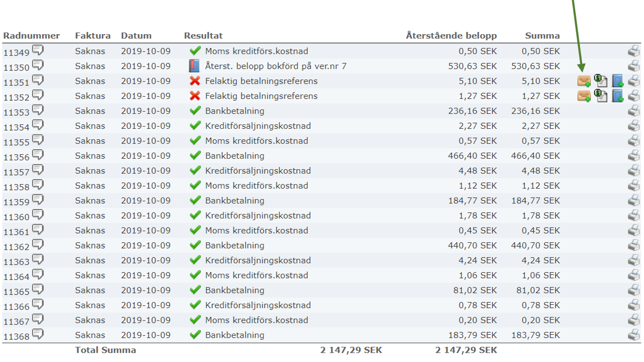Open the comment bubble for row 11349
Viewport: 644px width, 362px height.
(38, 50)
